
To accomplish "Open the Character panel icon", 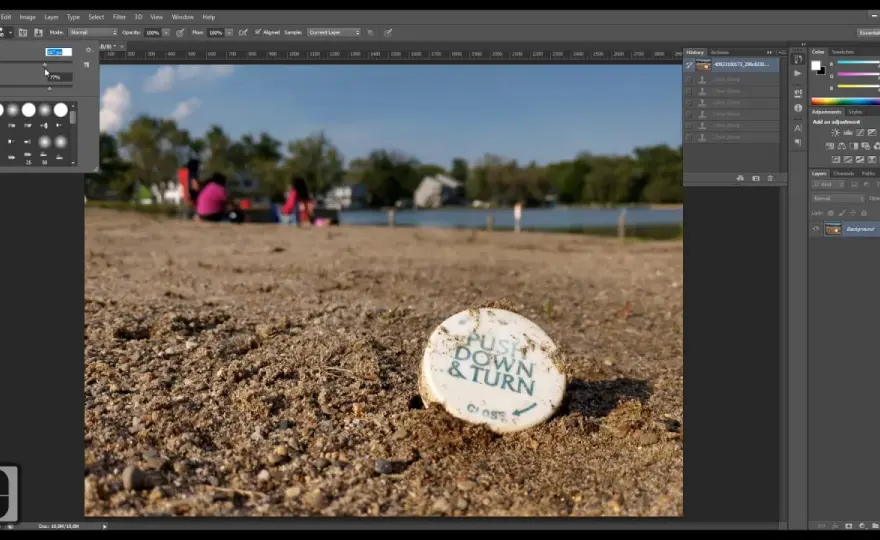I will [798, 128].
